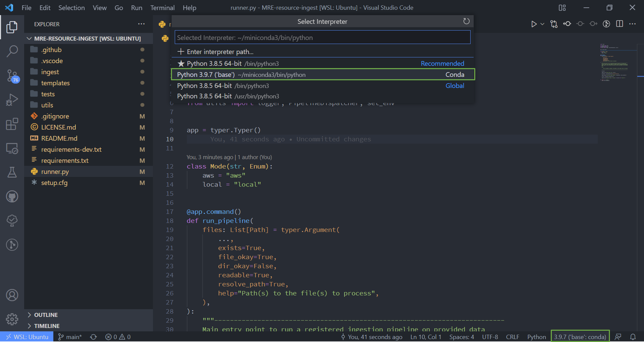Open the View menu
This screenshot has height=342, width=644.
(x=100, y=8)
